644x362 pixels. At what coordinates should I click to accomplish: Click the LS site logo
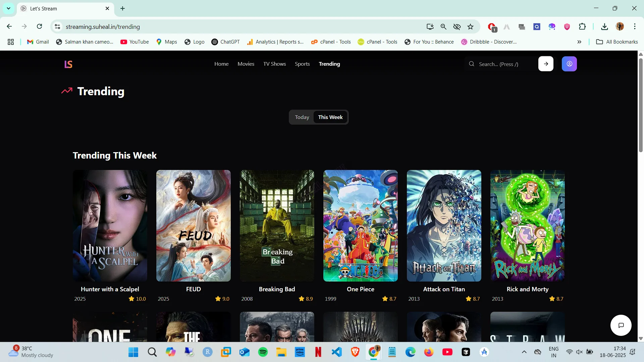(68, 64)
